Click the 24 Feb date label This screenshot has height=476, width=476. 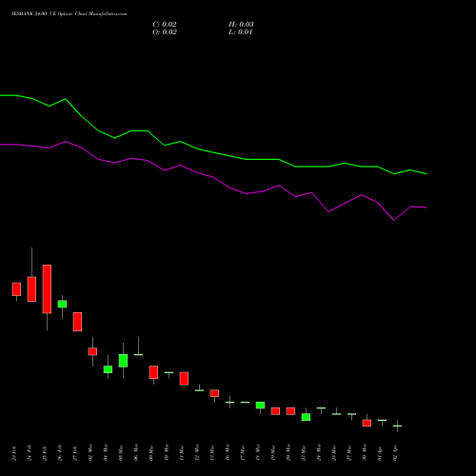[x=30, y=453]
